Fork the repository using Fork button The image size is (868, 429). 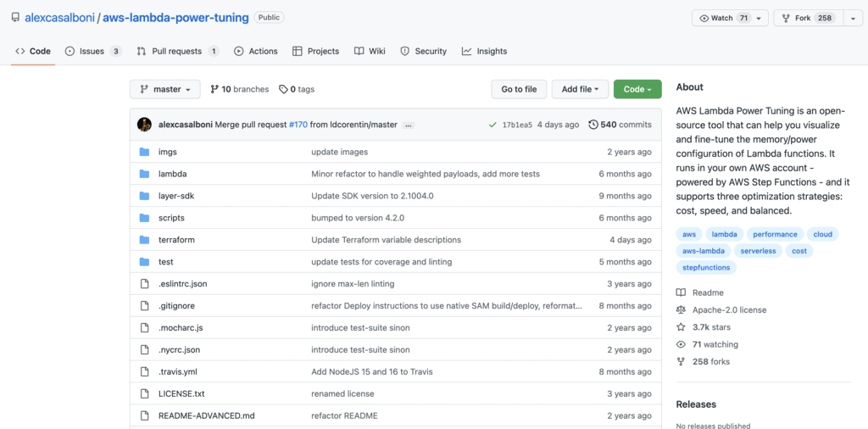[795, 18]
